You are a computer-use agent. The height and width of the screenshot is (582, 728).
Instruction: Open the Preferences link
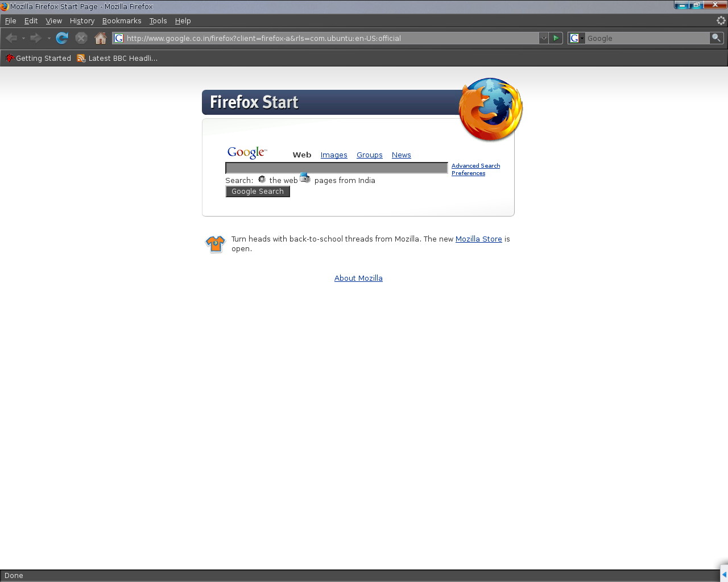469,173
